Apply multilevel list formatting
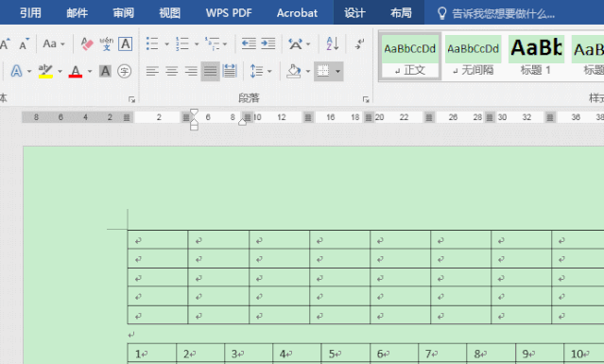This screenshot has height=364, width=604. click(x=212, y=43)
